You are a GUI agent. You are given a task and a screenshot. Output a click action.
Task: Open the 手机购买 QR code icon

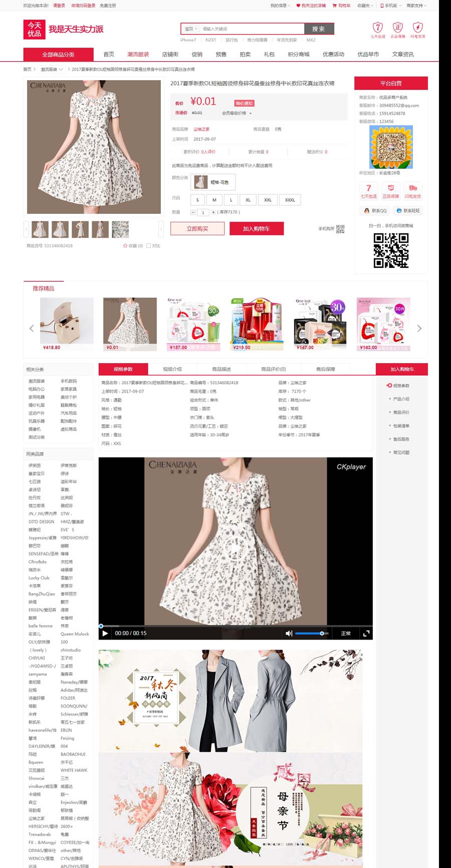340,229
